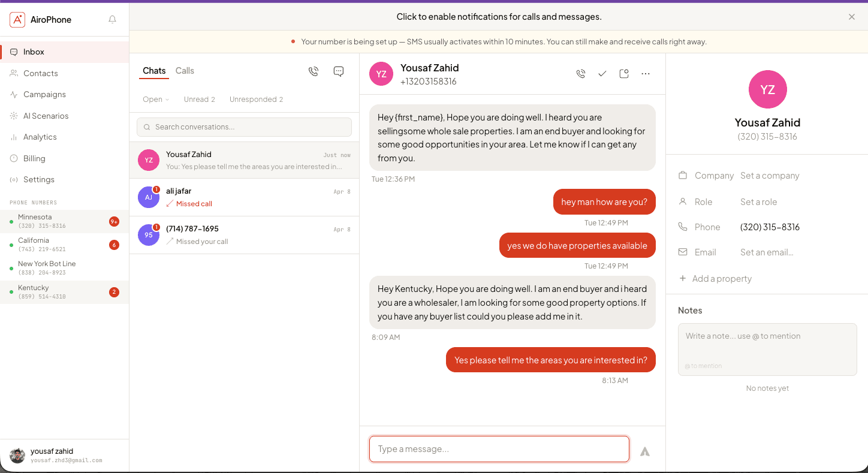Select the Kentucky phone number
This screenshot has height=473, width=868.
pos(64,292)
